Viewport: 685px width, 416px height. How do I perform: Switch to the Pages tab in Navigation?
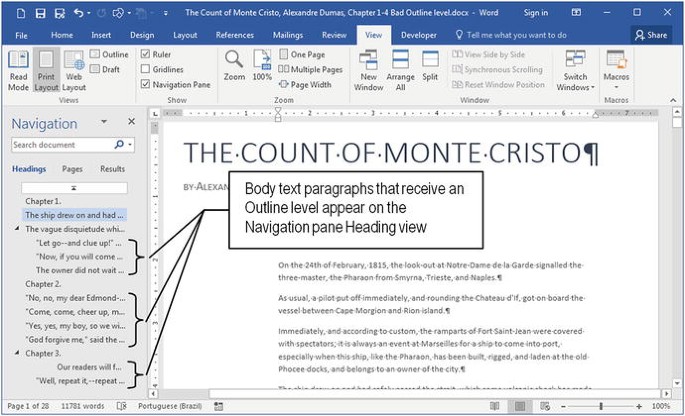coord(72,169)
